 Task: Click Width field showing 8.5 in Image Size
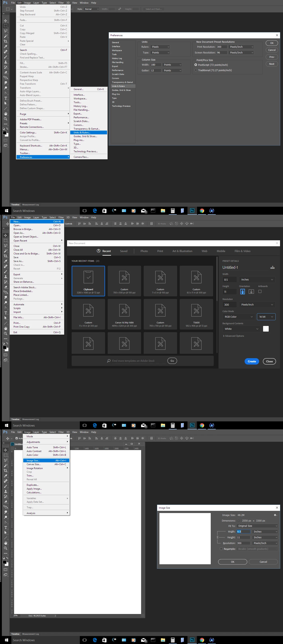[x=243, y=531]
